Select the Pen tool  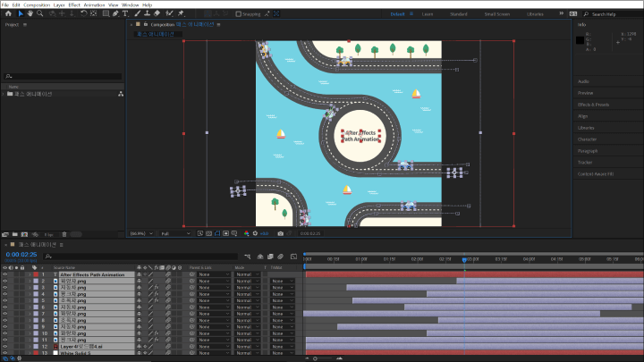point(115,13)
